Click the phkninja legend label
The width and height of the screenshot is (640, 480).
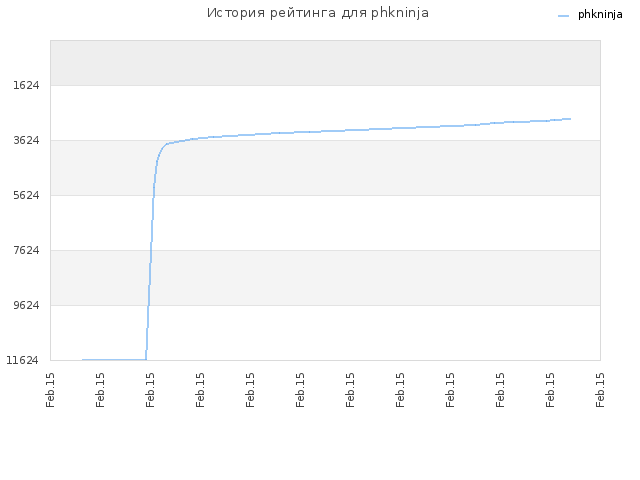coord(600,15)
